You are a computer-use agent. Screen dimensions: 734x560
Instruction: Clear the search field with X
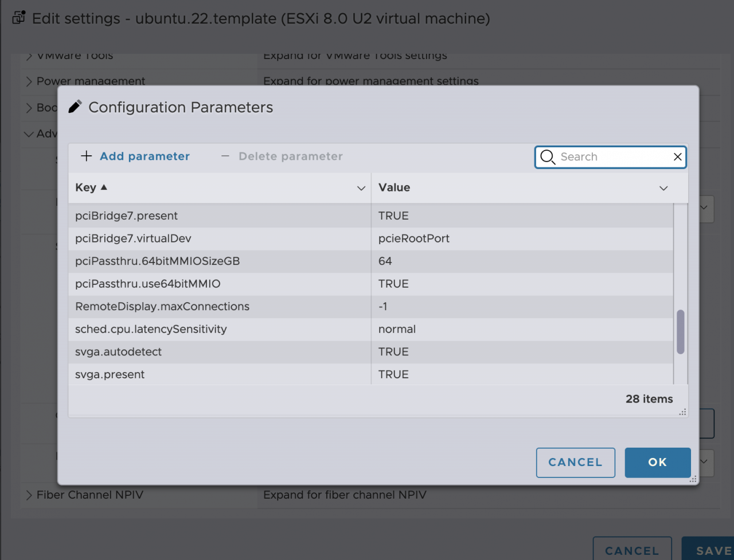[x=677, y=156]
